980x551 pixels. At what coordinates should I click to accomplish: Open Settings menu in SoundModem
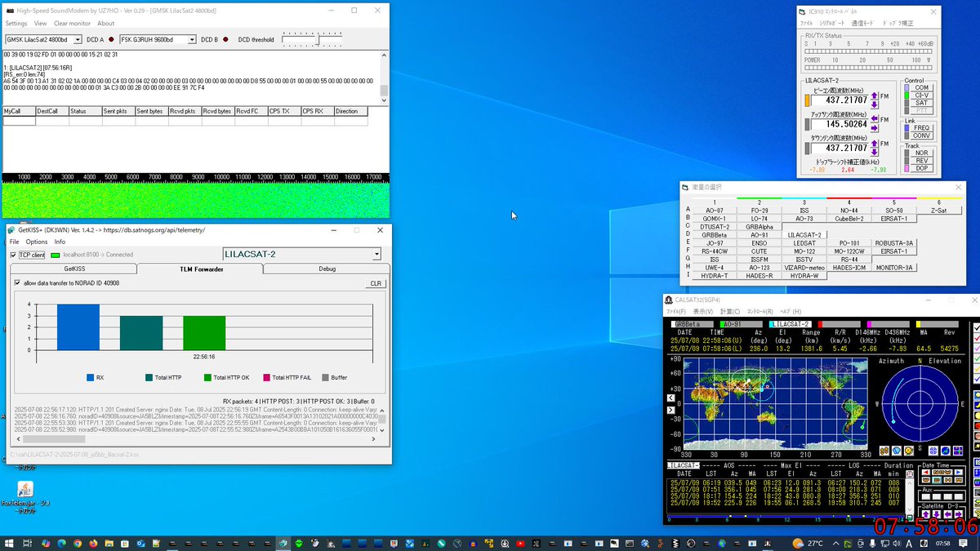coord(16,24)
